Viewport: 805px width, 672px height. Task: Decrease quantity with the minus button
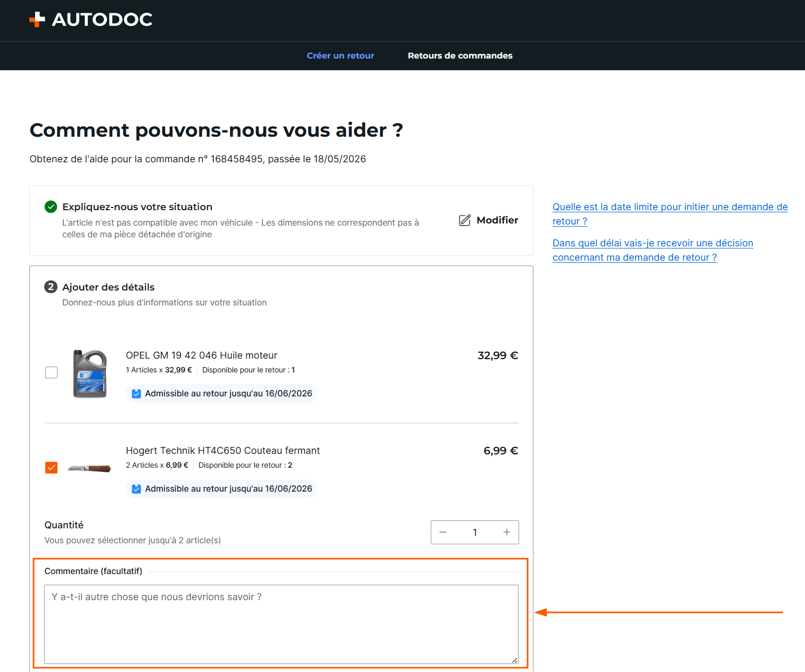[443, 532]
